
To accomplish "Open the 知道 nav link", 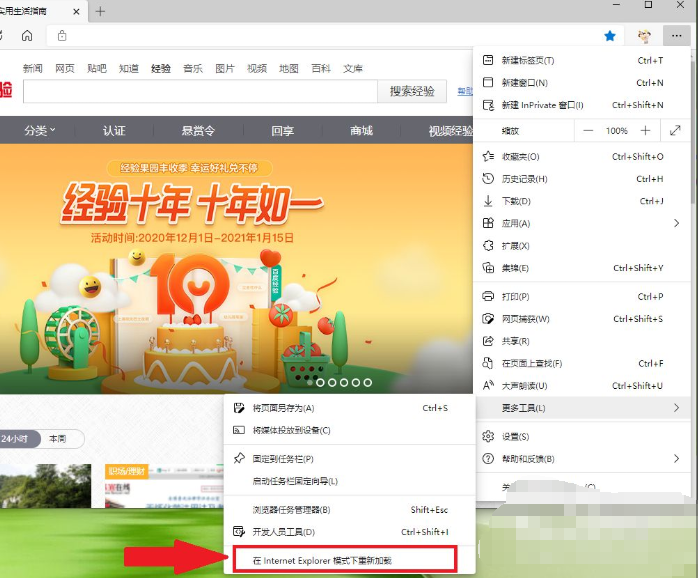I will click(x=129, y=69).
